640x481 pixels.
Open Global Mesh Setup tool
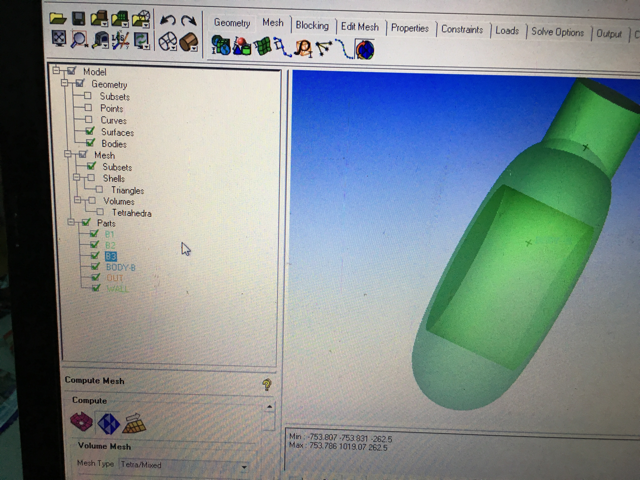click(221, 45)
